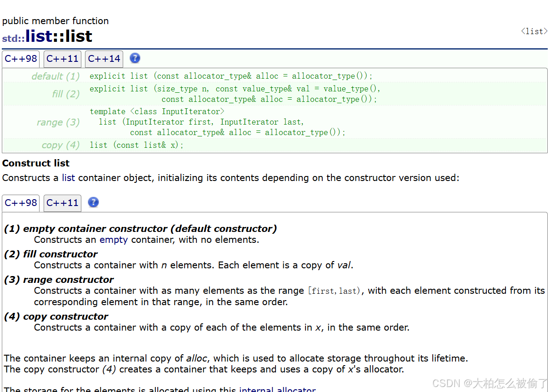Select the top C++11 tab
Screen dimensions: 550x392
pos(62,59)
